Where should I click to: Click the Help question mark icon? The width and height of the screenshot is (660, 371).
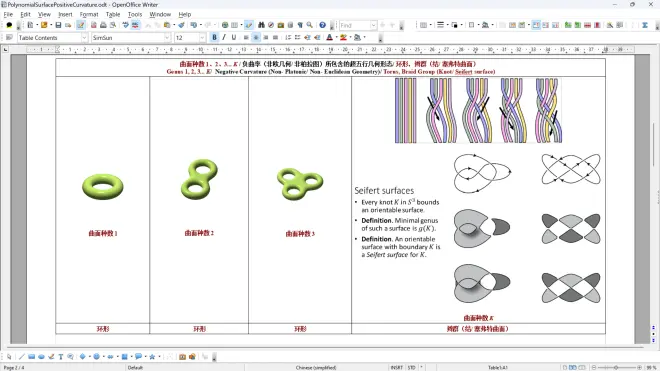322,25
